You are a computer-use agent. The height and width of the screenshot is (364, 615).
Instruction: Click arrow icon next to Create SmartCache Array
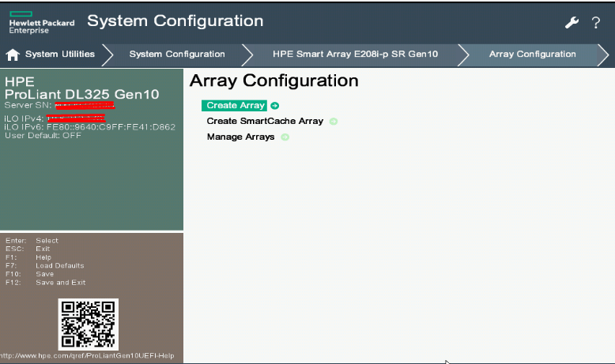(334, 122)
